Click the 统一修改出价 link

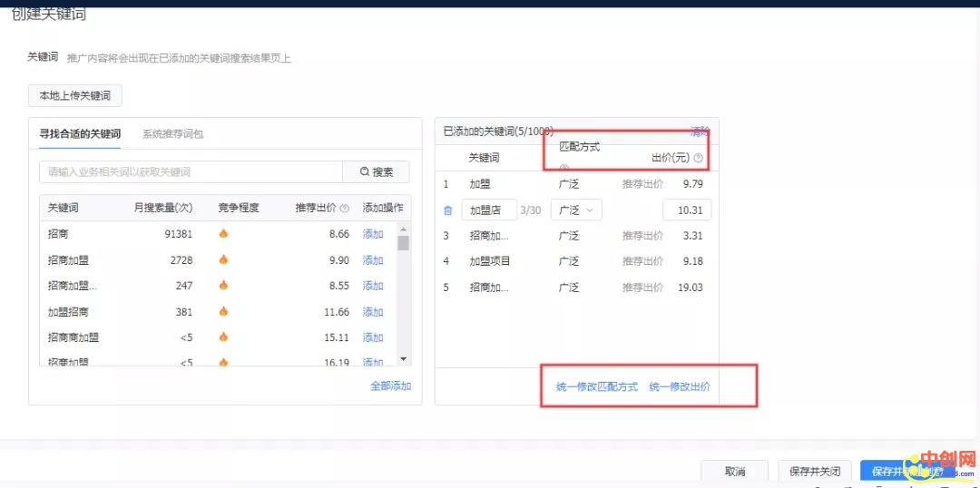click(x=680, y=387)
